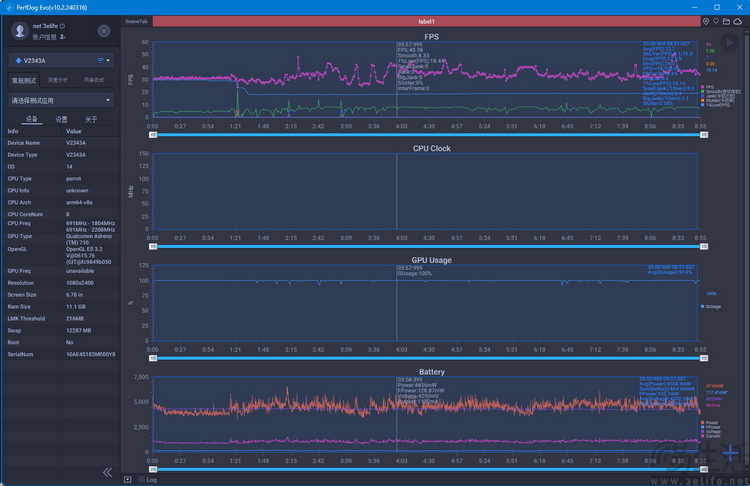
Task: Click the cloud upload icon
Action: 738,21
